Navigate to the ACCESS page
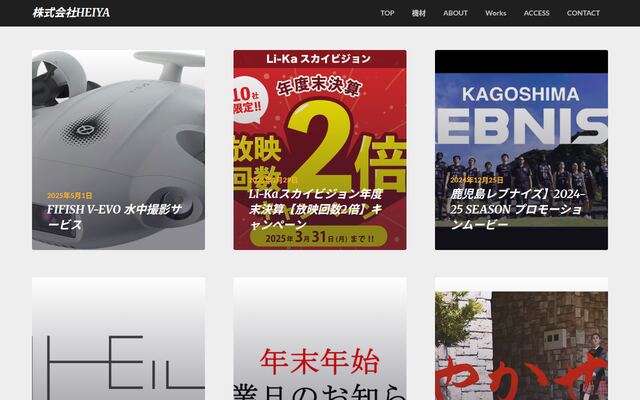Viewport: 640px width, 400px height. (x=536, y=13)
